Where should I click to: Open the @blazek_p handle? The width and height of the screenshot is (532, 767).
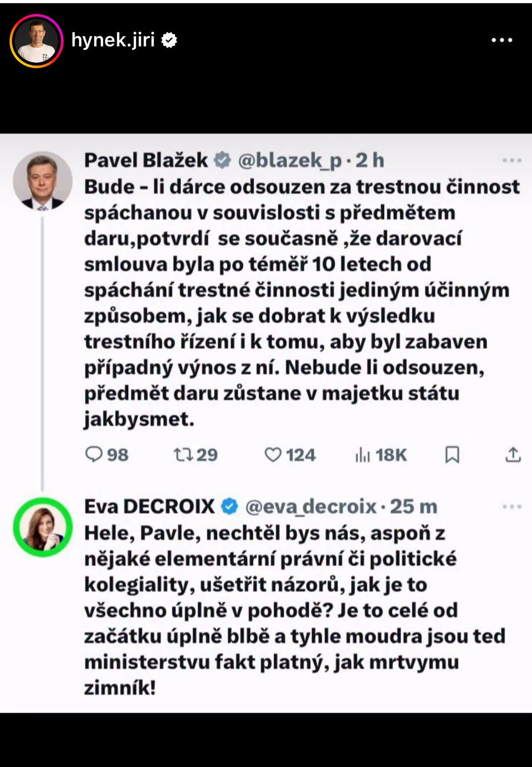pos(290,161)
